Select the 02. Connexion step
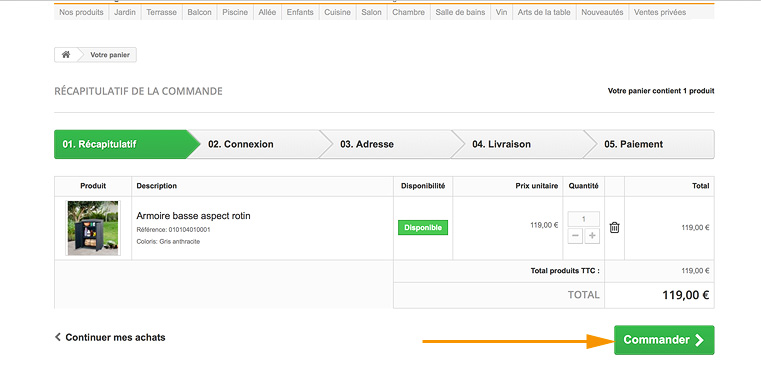 pos(260,144)
